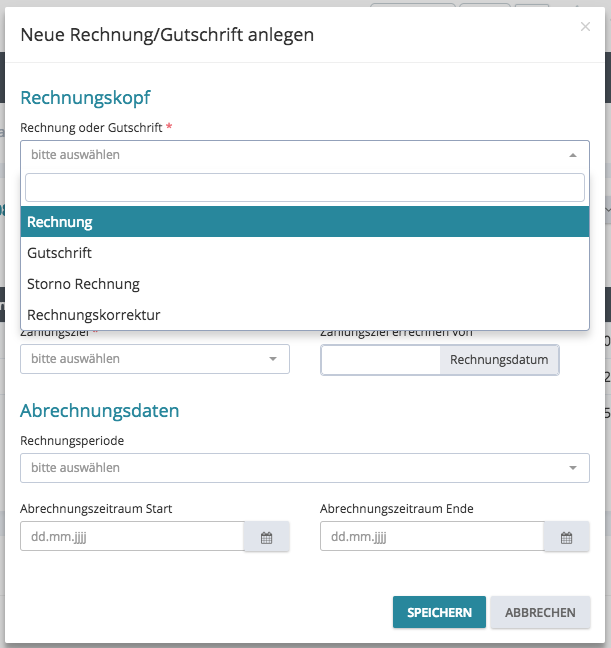Click the 'bitte auswählen' Rechnung oder Gutschrift field
Image resolution: width=611 pixels, height=648 pixels.
tap(290, 155)
